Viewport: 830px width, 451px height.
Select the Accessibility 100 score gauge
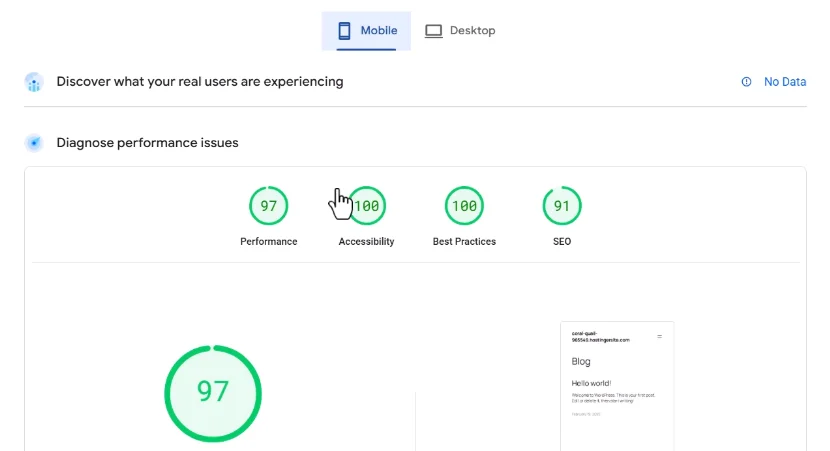coord(366,205)
